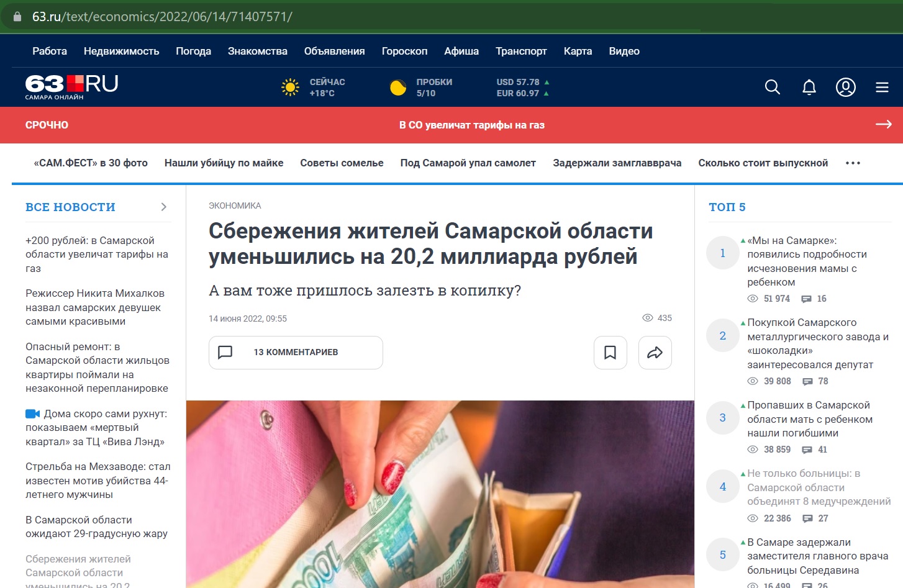Screen dimensions: 903x588
Task: Click the sun weather icon
Action: [x=290, y=88]
